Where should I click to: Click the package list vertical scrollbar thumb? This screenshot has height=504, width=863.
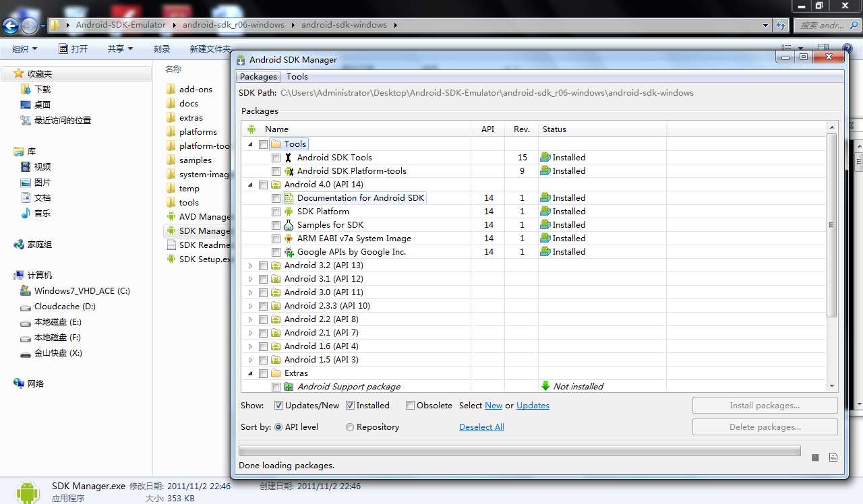831,225
